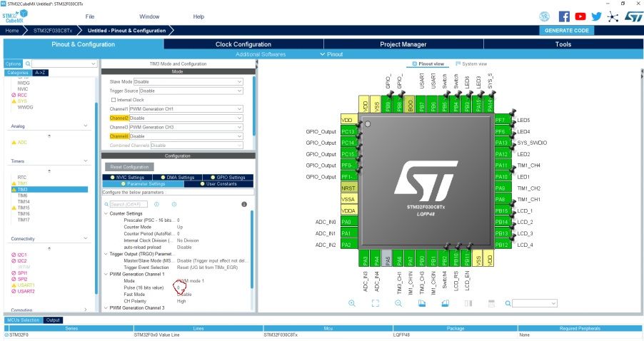
Task: Zoom in on the pinout view
Action: [x=352, y=303]
